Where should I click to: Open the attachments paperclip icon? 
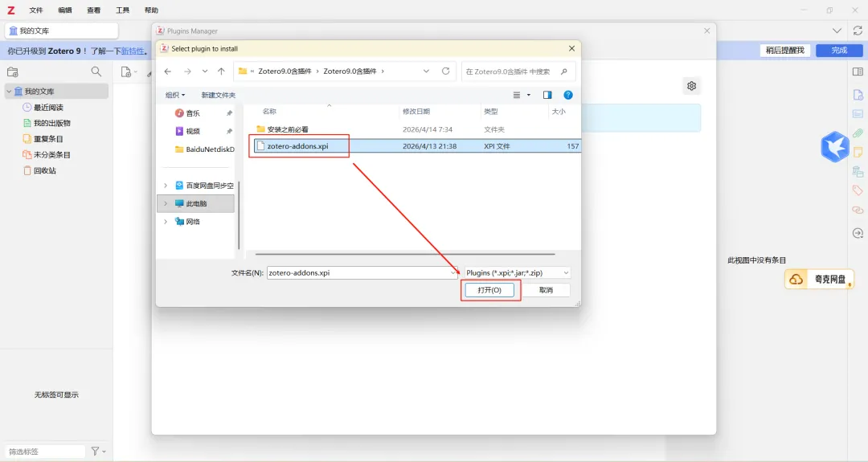tap(858, 133)
